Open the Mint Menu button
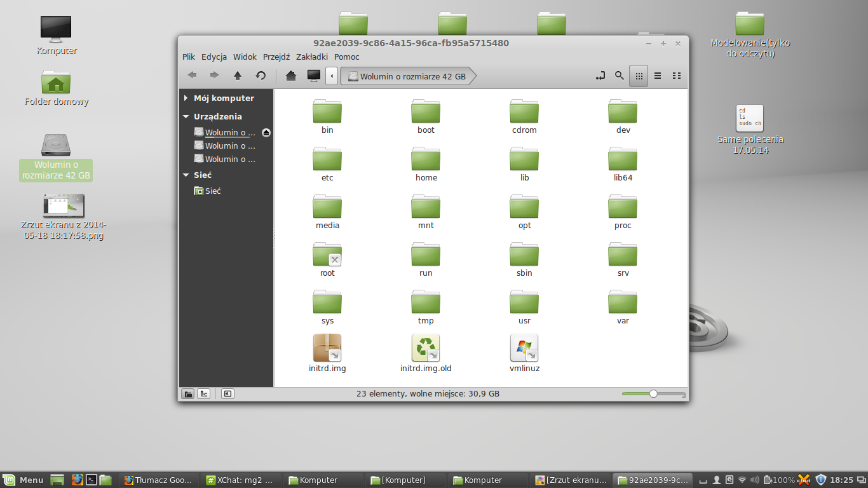868x488 pixels. pyautogui.click(x=24, y=480)
